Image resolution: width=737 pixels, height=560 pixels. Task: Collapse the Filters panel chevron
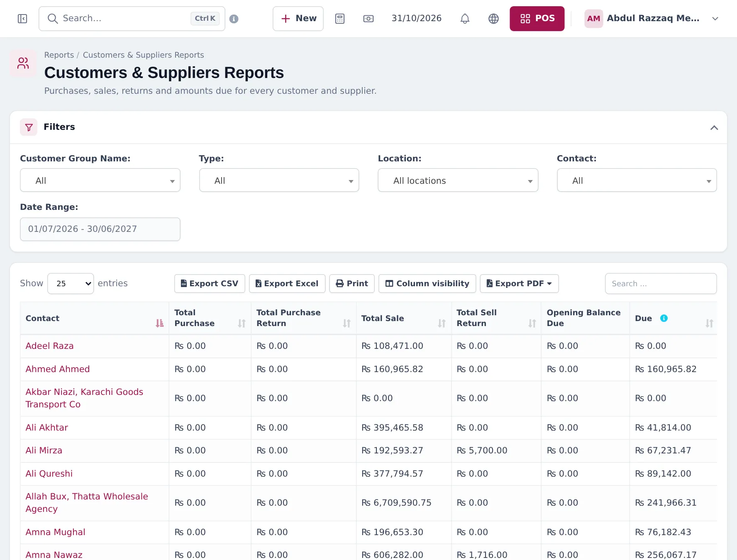714,127
